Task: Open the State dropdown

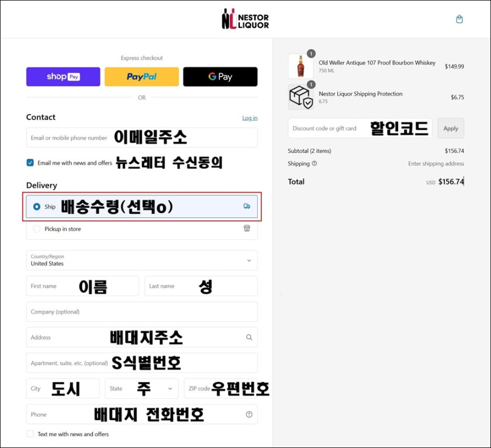Action: 142,389
